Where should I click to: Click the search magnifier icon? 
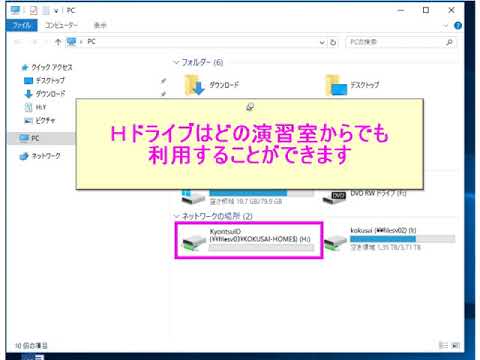[x=449, y=42]
